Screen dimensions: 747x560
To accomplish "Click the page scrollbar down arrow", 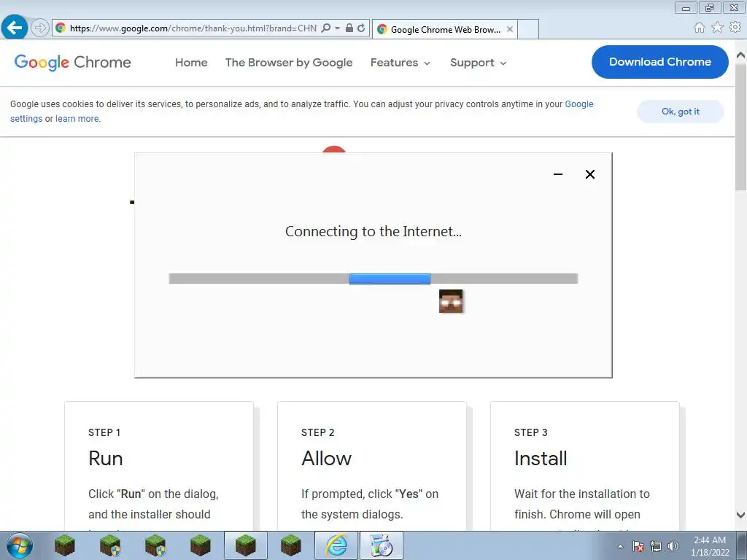I will pyautogui.click(x=741, y=515).
